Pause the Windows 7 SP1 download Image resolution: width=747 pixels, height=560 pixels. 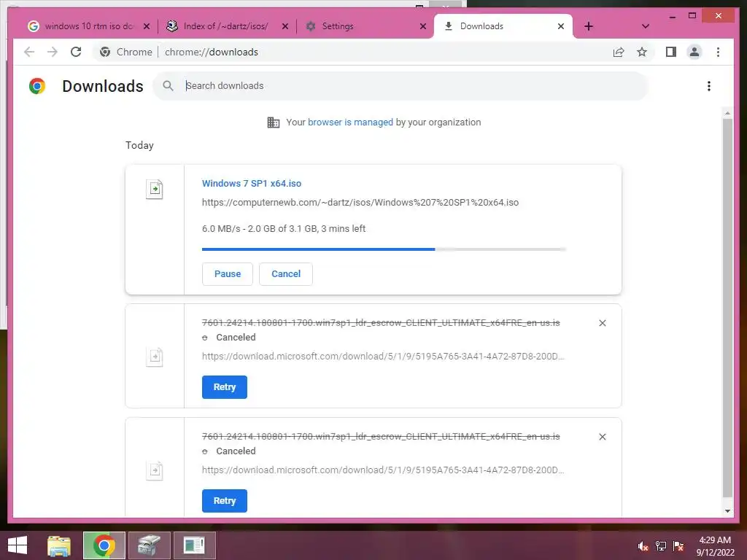coord(228,274)
